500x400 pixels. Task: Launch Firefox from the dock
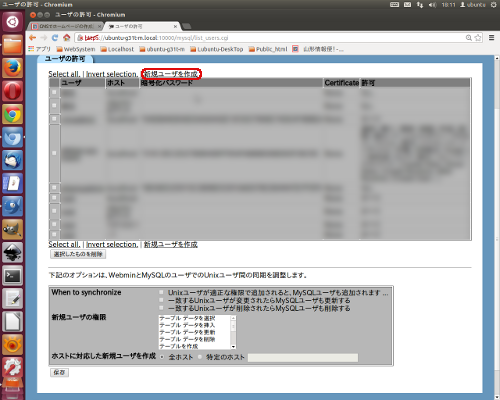pos(12,68)
